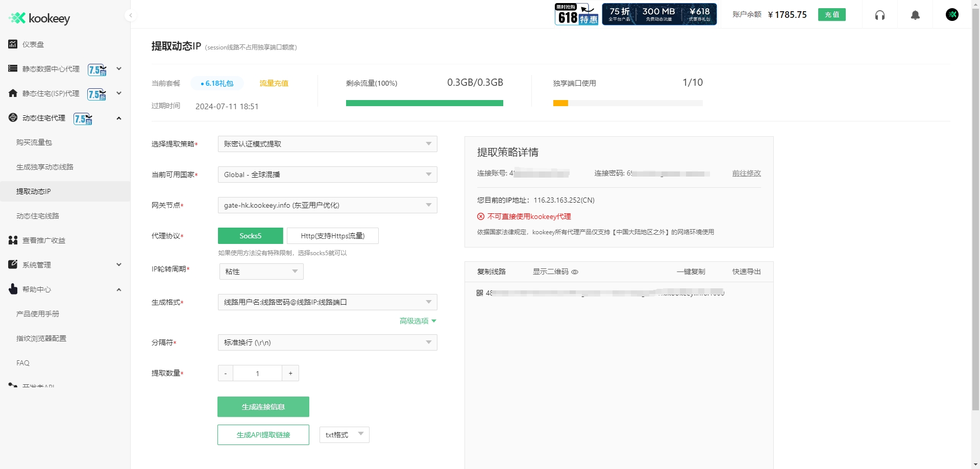The height and width of the screenshot is (469, 980).
Task: Select the Socks5 proxy protocol option
Action: [x=250, y=235]
